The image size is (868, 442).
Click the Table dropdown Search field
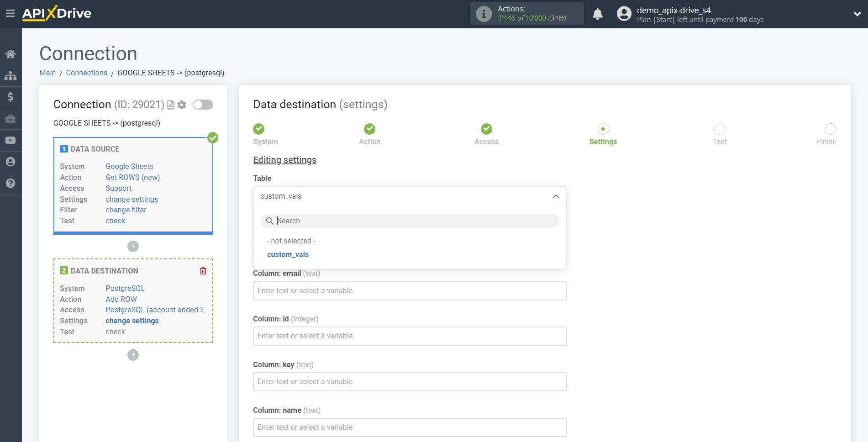(410, 221)
